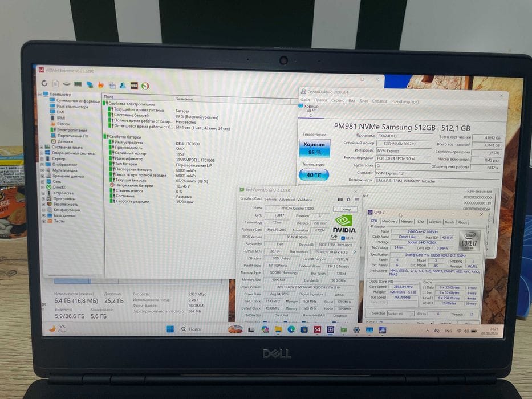The height and width of the screenshot is (399, 532).
Task: Click the AIDA64 taskbar icon
Action: pyautogui.click(x=317, y=329)
